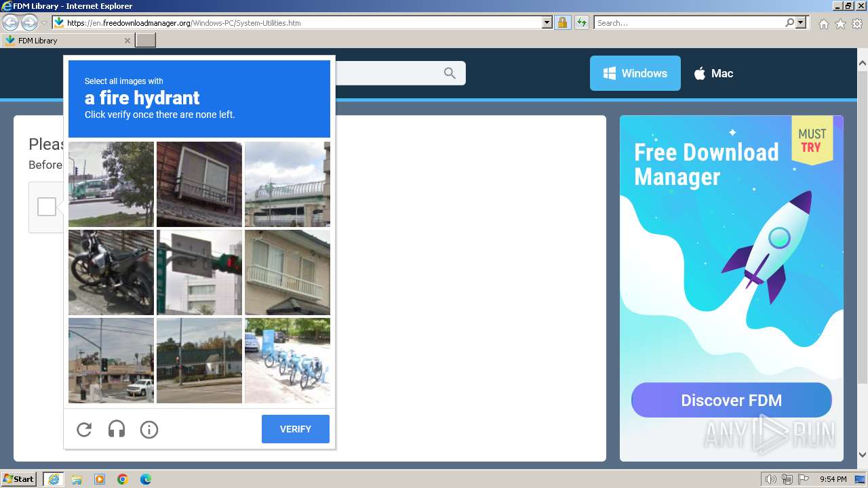The image size is (868, 488).
Task: Open the recent pages dropdown arrow
Action: tap(44, 22)
